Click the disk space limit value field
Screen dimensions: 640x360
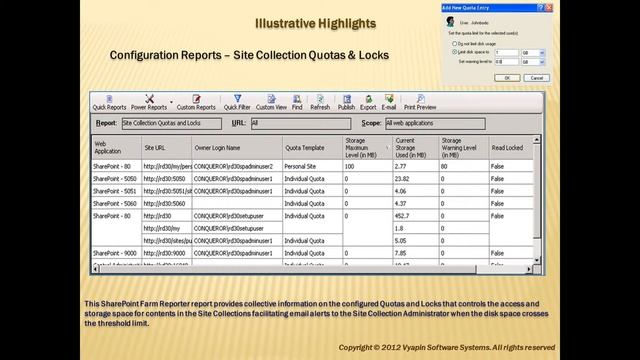pos(507,53)
